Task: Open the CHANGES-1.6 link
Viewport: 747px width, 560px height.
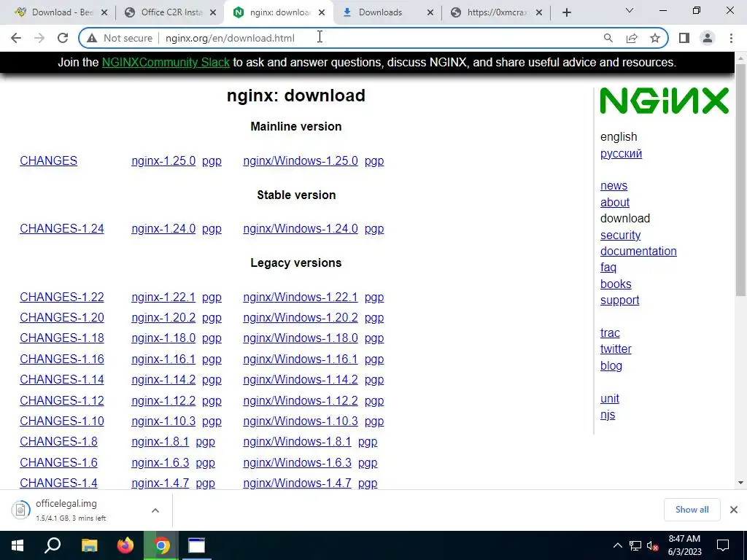Action: coord(58,462)
